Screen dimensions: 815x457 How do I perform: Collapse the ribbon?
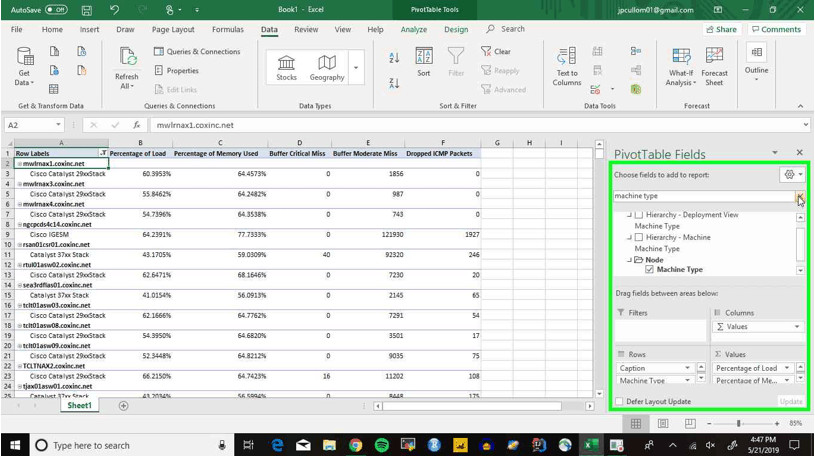coord(800,106)
